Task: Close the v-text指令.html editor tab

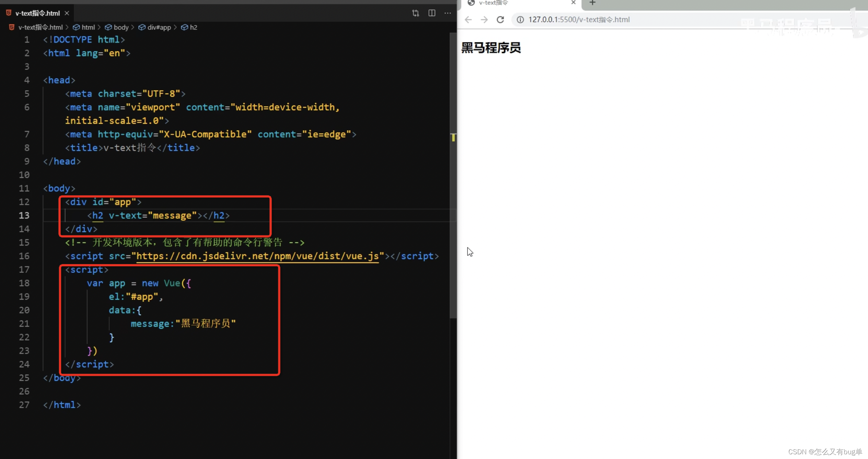Action: tap(67, 13)
